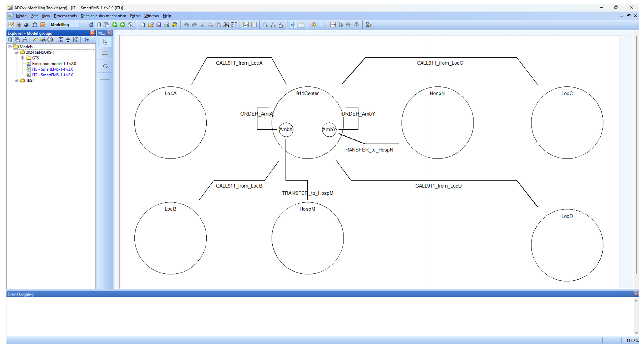Open the Explorer help question-mark icon
Image resolution: width=644 pixels, height=350 pixels.
tap(86, 40)
